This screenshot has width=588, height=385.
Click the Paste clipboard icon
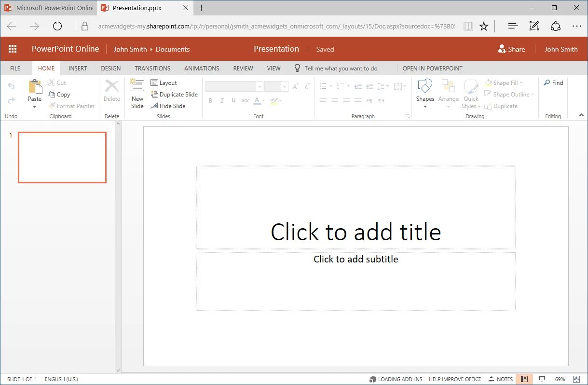point(35,87)
